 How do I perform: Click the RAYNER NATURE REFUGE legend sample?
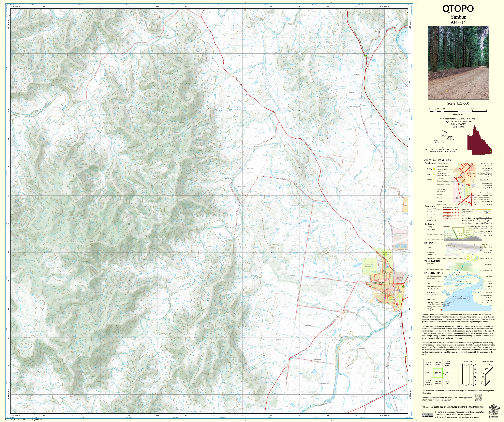click(x=469, y=232)
